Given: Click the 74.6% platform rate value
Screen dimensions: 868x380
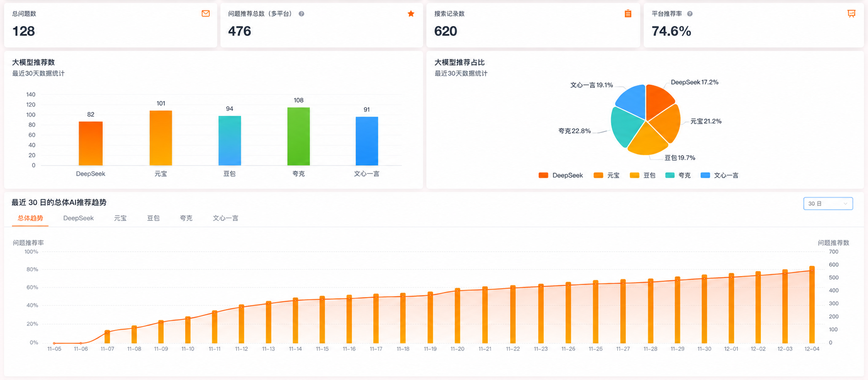Looking at the screenshot, I should 671,31.
